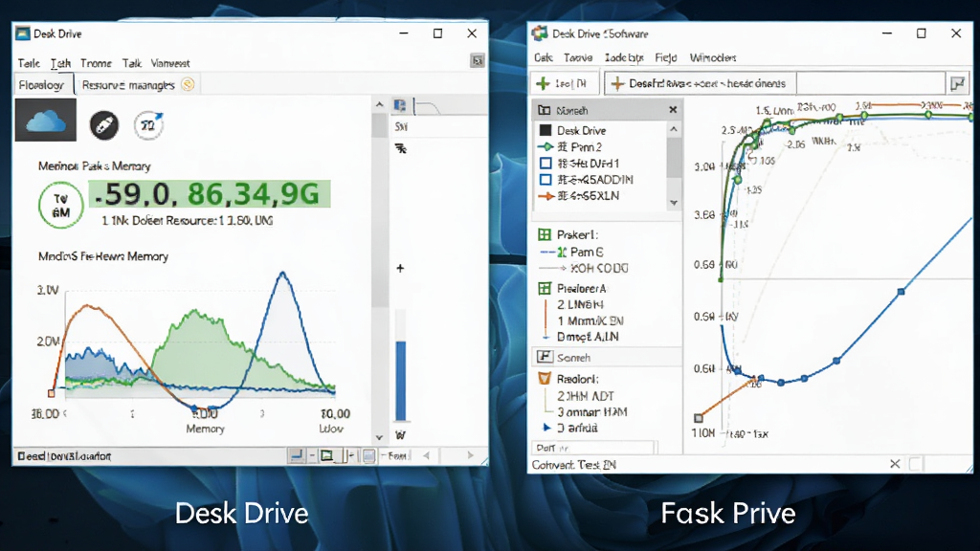
Task: Click the scroll up arrow in Desk Drive
Action: click(379, 104)
